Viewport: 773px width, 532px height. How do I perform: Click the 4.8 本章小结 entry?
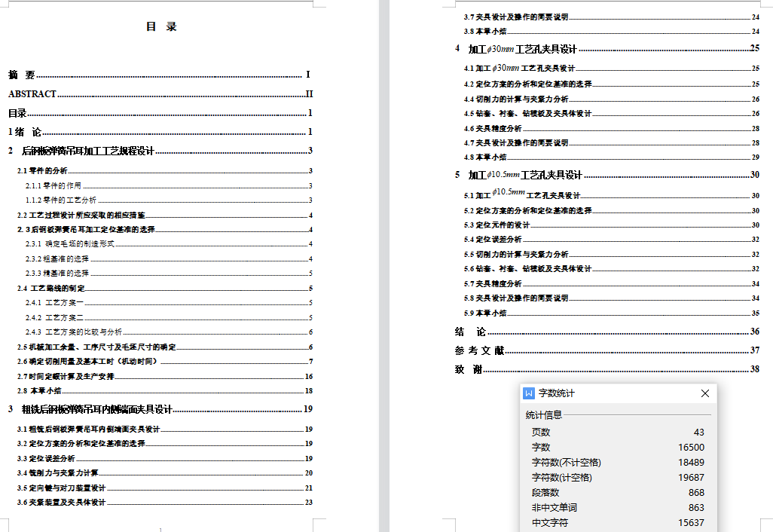(x=611, y=157)
